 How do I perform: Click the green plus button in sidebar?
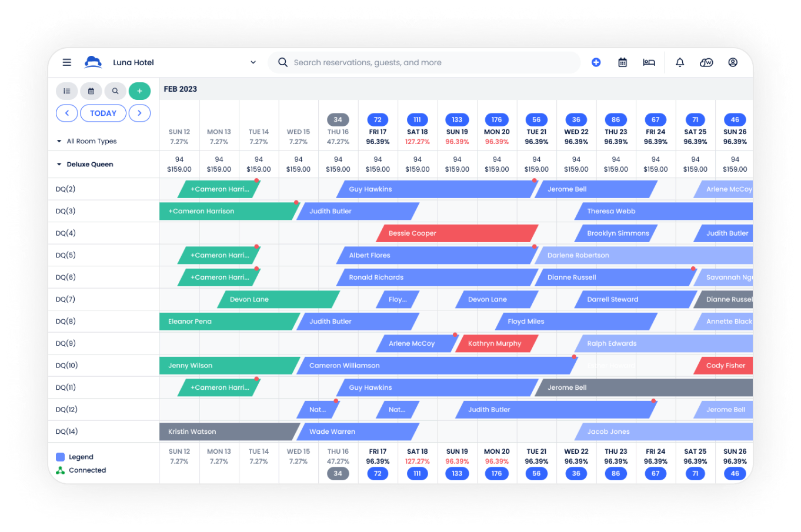tap(139, 91)
